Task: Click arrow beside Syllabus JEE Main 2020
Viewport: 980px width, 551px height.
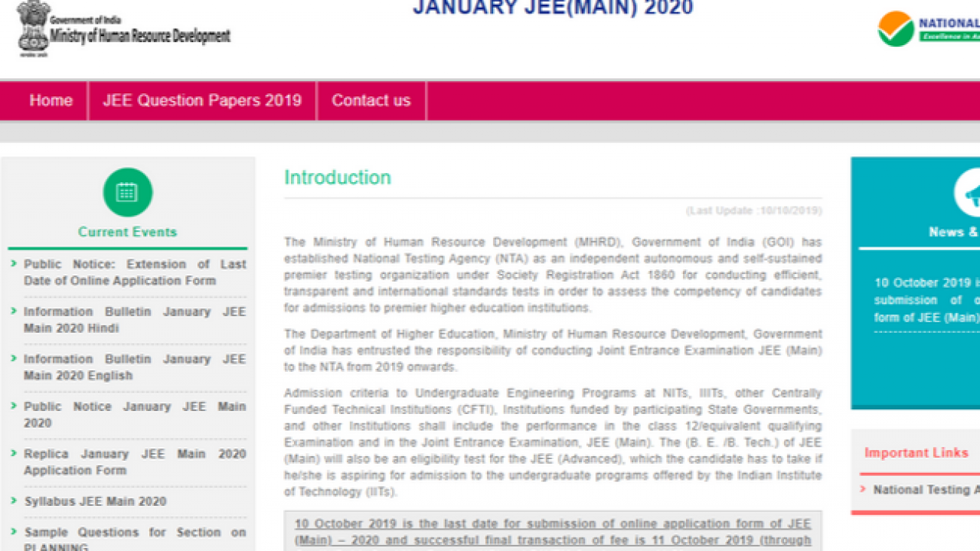Action: point(14,500)
